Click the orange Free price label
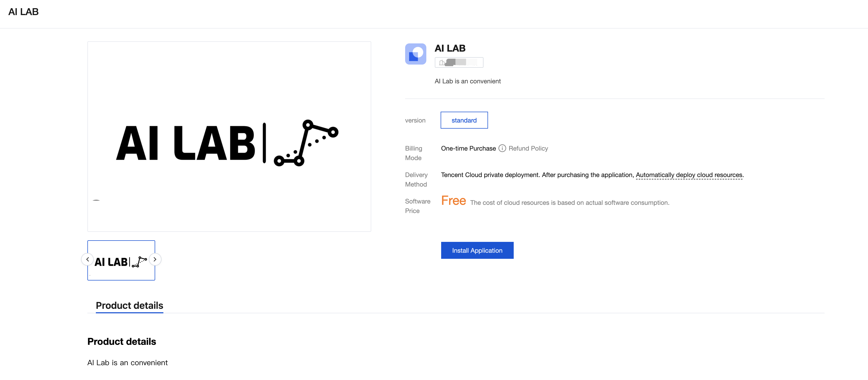Image resolution: width=868 pixels, height=380 pixels. 453,201
